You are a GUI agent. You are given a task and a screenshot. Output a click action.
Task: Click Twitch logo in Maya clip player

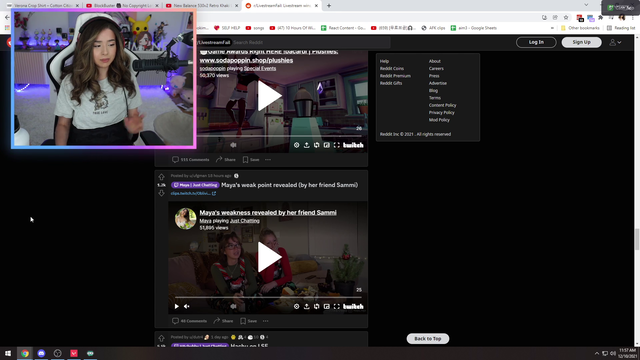[353, 306]
